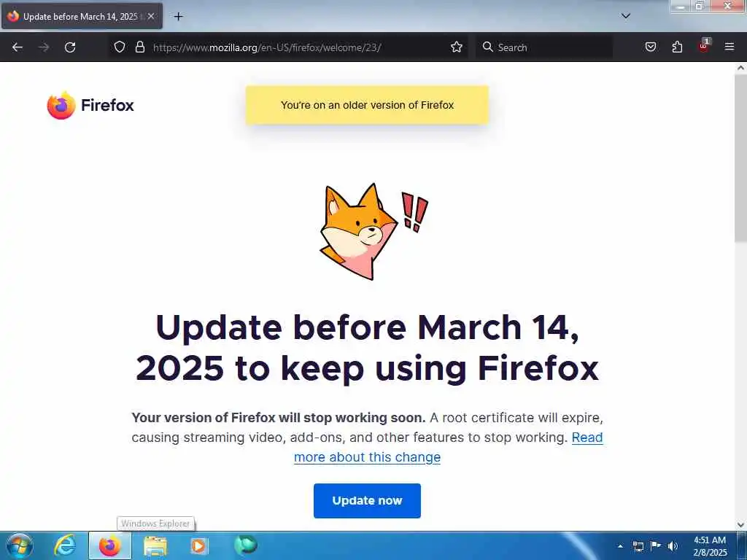Open a new tab with plus button
This screenshot has width=747, height=560.
click(178, 17)
